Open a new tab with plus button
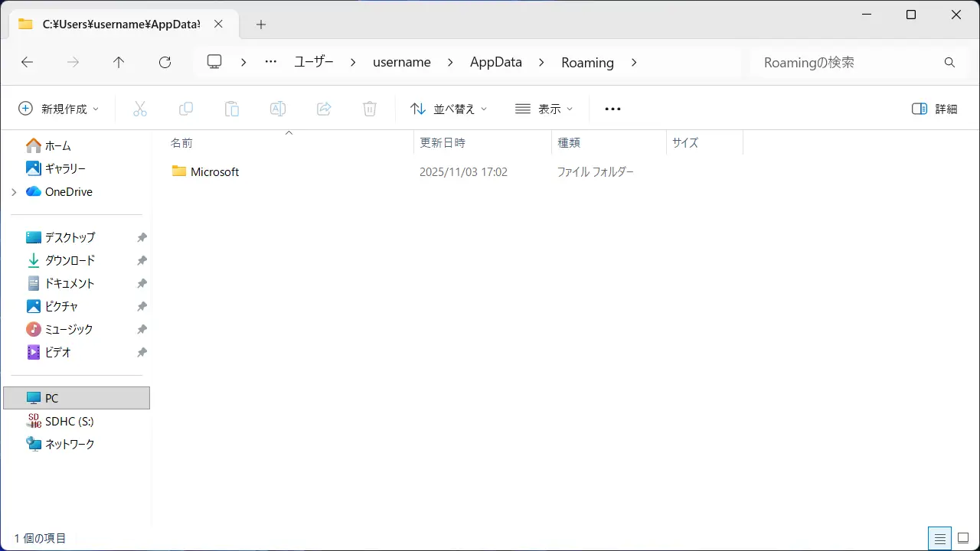The image size is (980, 551). coord(261,24)
